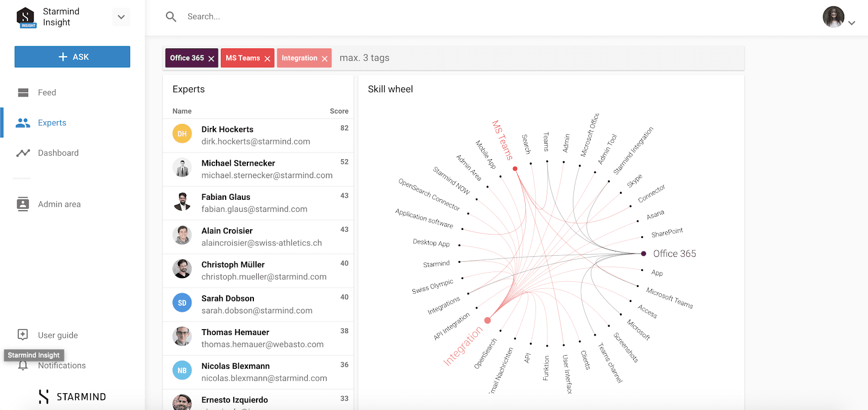This screenshot has width=868, height=410.
Task: Remove the Integration tag
Action: (x=325, y=59)
